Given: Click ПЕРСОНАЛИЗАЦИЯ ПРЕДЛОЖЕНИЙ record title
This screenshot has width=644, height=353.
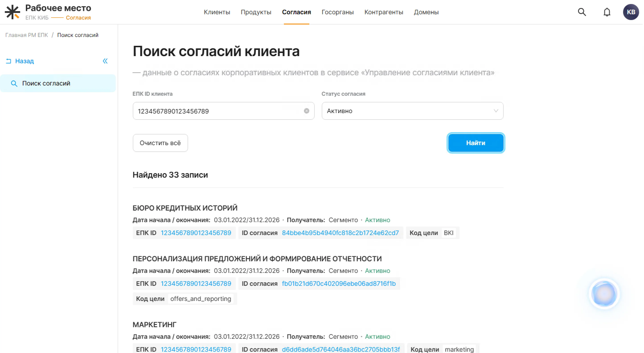Looking at the screenshot, I should pos(258,259).
